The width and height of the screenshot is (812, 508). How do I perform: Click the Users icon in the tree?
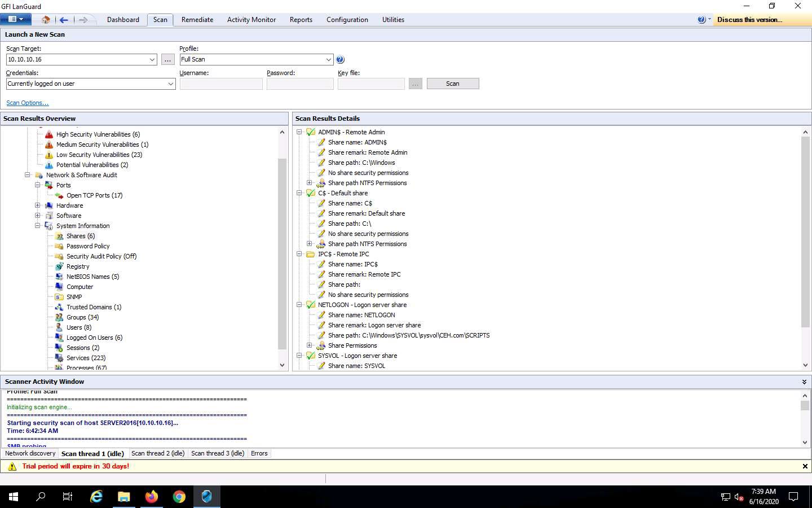tap(59, 327)
